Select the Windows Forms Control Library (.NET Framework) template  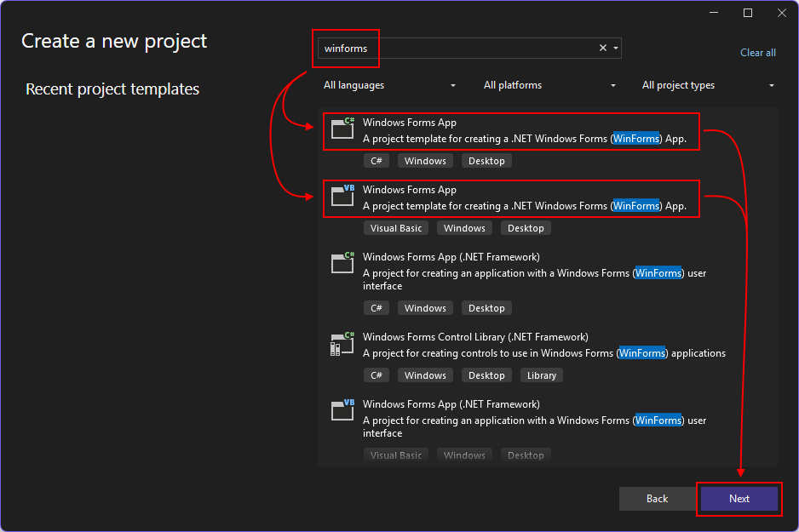(511, 345)
